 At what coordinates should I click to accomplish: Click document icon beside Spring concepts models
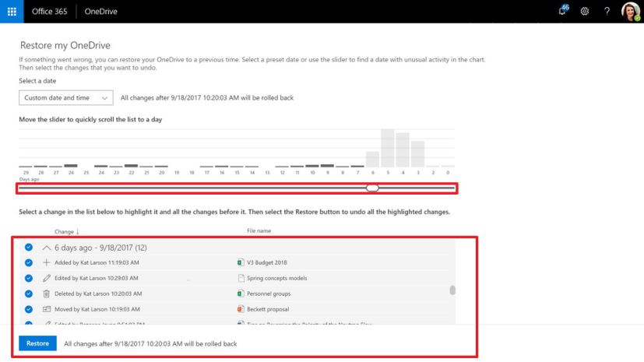[241, 278]
